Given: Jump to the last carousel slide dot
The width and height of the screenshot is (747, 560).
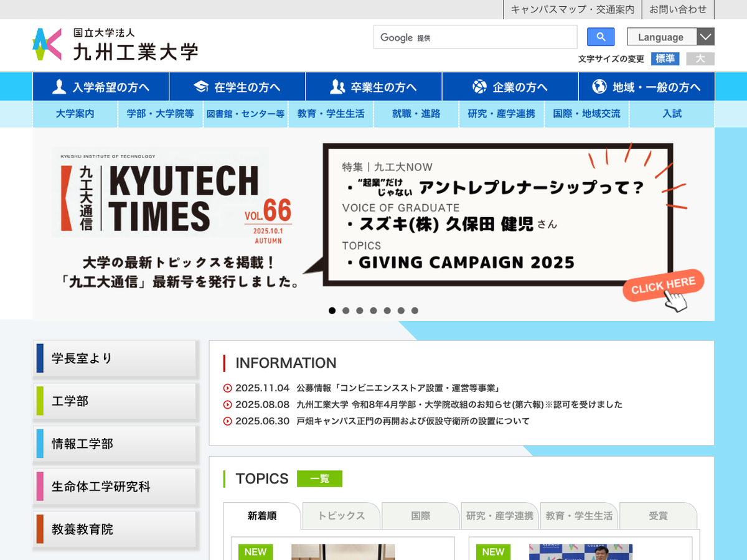Looking at the screenshot, I should [x=415, y=310].
